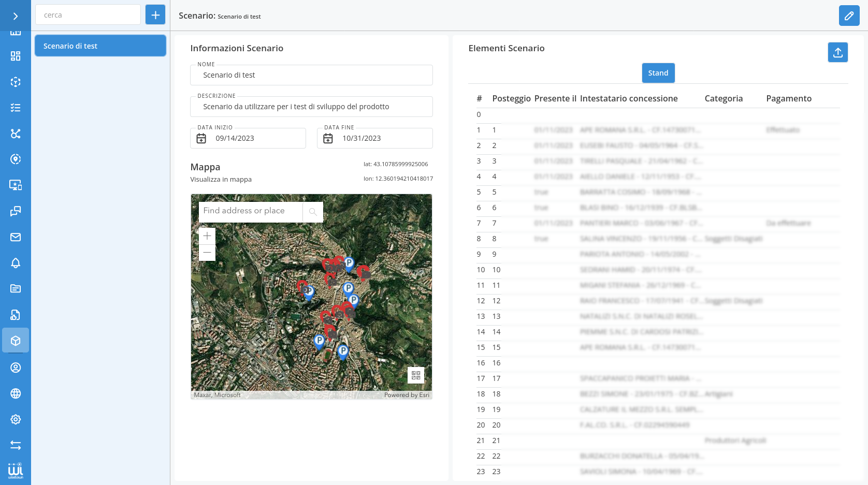Open notifications bell icon in sidebar
This screenshot has width=868, height=485.
click(x=16, y=263)
